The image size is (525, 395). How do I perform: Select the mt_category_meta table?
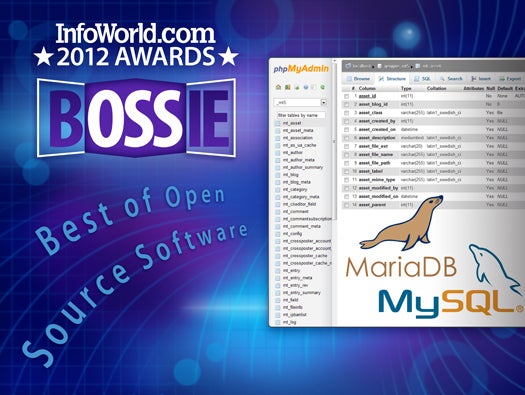click(x=301, y=197)
